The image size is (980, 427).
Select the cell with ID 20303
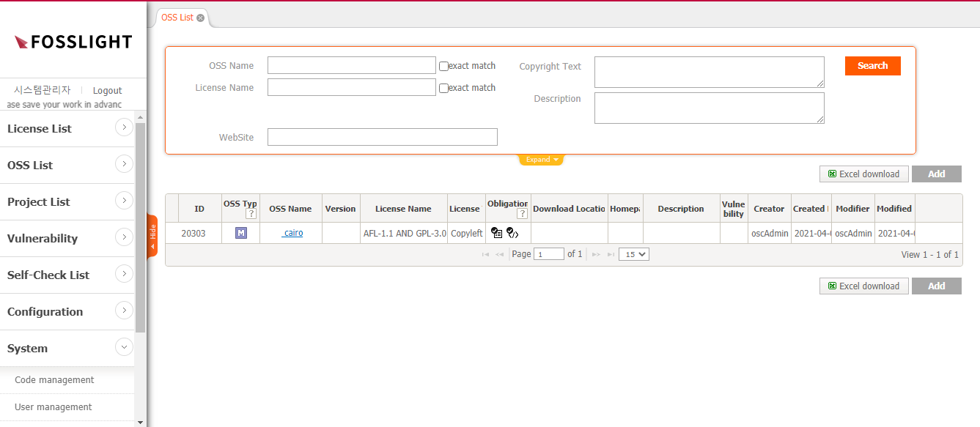coord(194,234)
